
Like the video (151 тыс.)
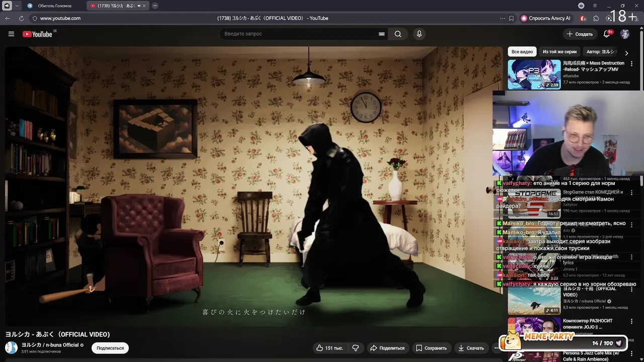pos(330,348)
